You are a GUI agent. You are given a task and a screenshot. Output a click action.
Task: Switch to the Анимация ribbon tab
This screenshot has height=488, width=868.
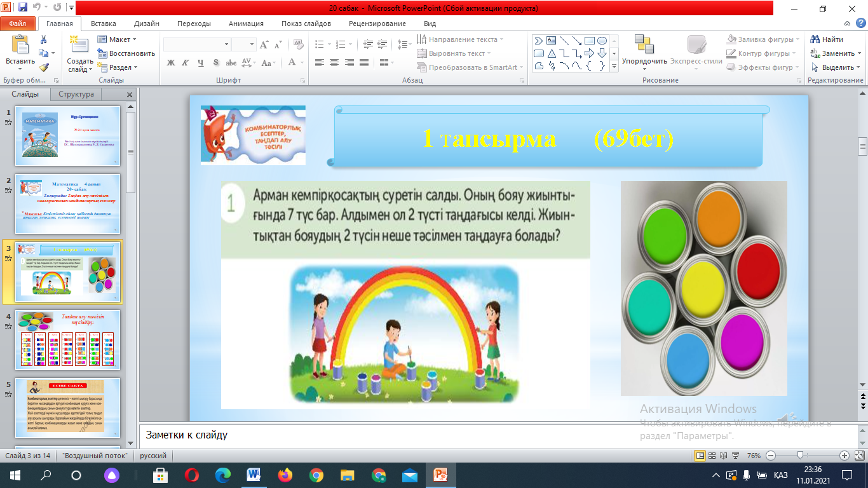(x=246, y=24)
